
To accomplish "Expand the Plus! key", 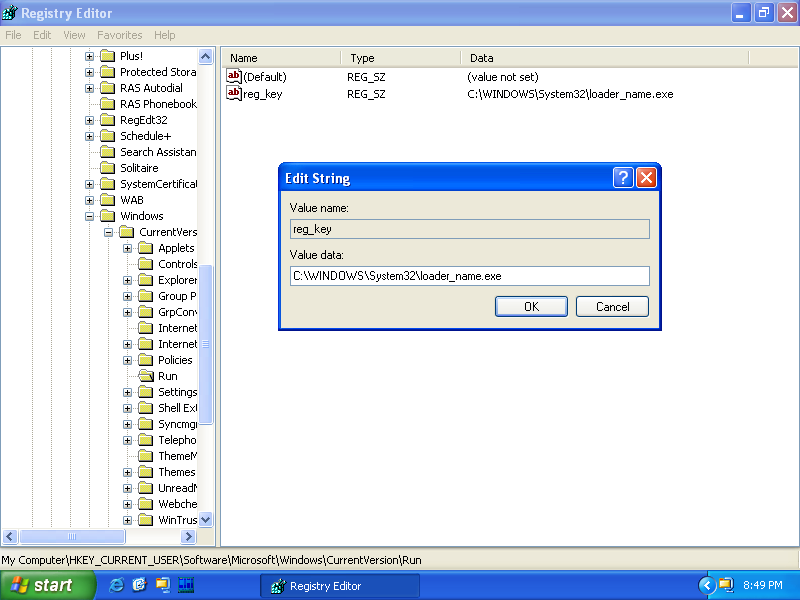I will 89,56.
